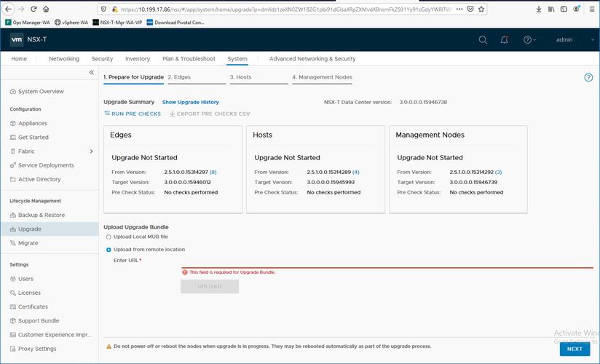The height and width of the screenshot is (364, 600).
Task: Click the search magnifier icon in header
Action: 483,40
